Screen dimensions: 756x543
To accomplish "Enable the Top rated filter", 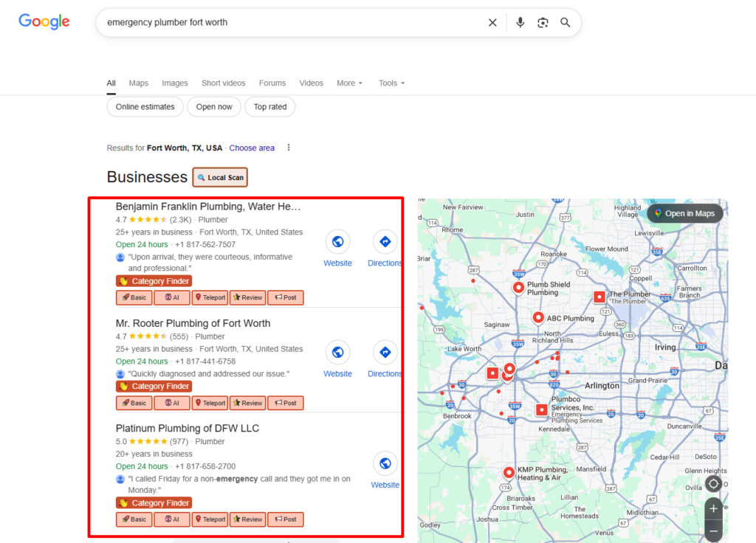I will click(269, 106).
